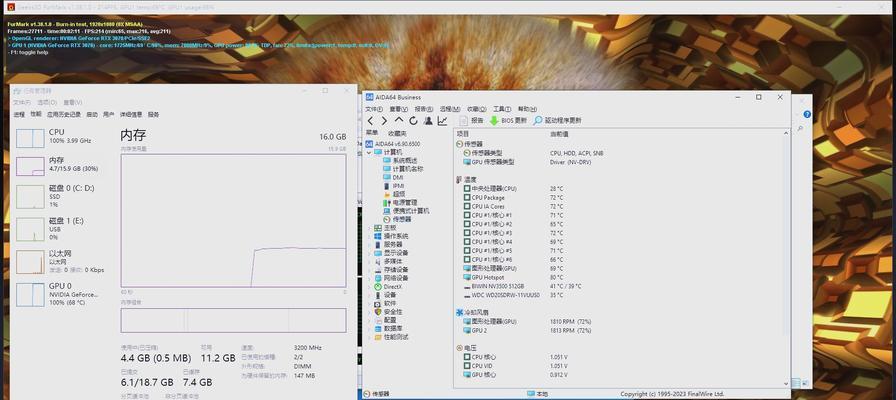The height and width of the screenshot is (400, 896).
Task: Go up one level in AIDA64 toolbar
Action: pyautogui.click(x=399, y=121)
